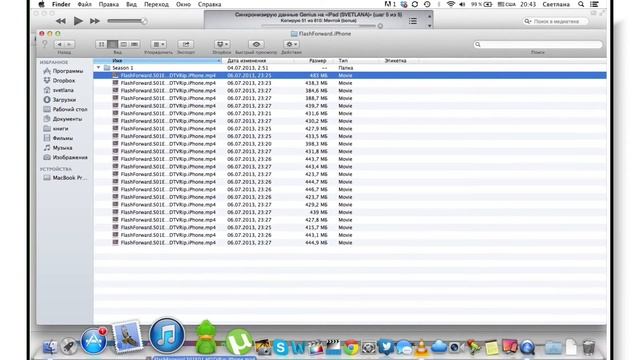The width and height of the screenshot is (640, 360).
Task: Open uTorrent from the Dock
Action: click(239, 342)
